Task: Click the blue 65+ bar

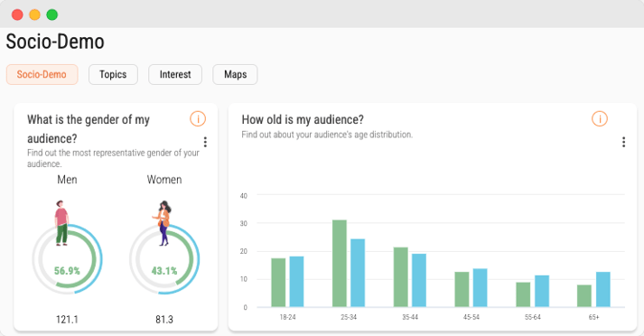Action: point(603,289)
